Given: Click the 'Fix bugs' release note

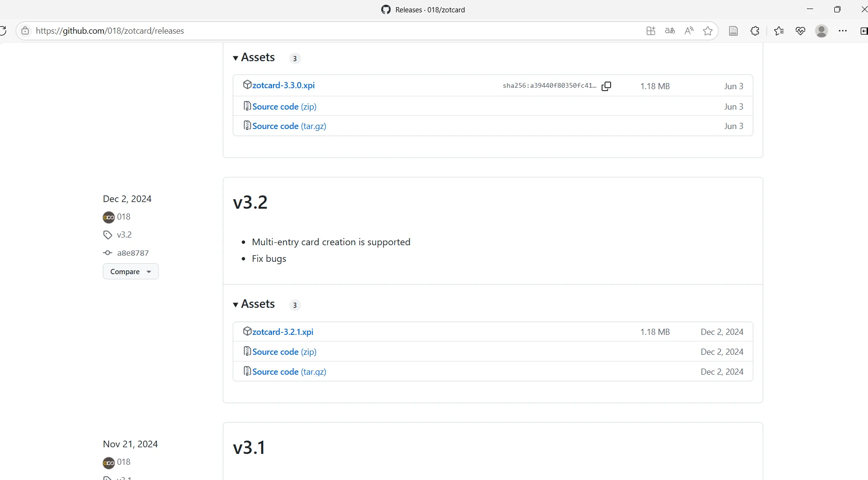Looking at the screenshot, I should pos(269,258).
